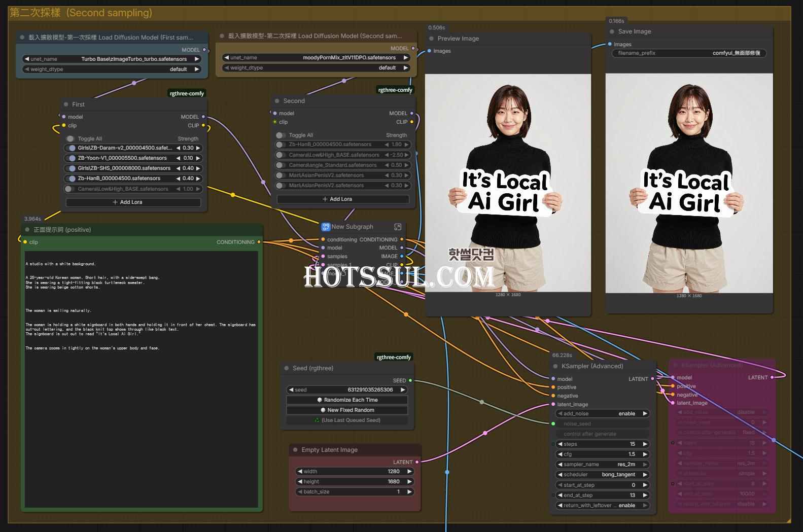
Task: Collapse the Save Image node via its header dot
Action: point(612,31)
